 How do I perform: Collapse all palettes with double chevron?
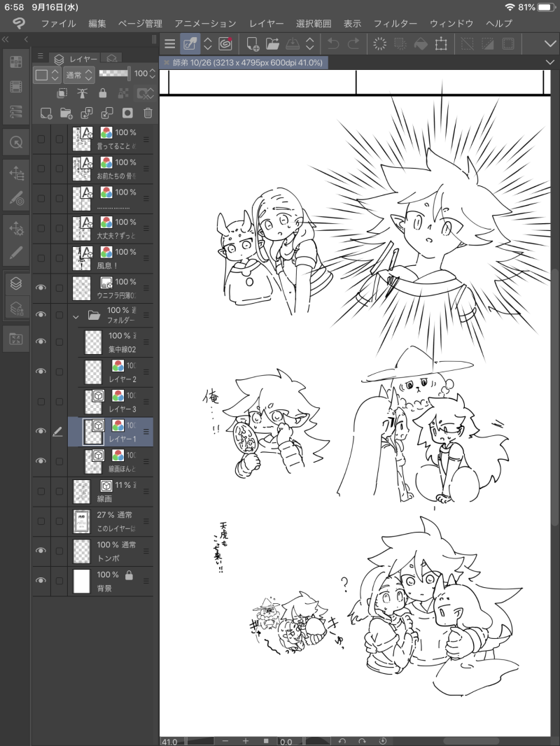[6, 39]
